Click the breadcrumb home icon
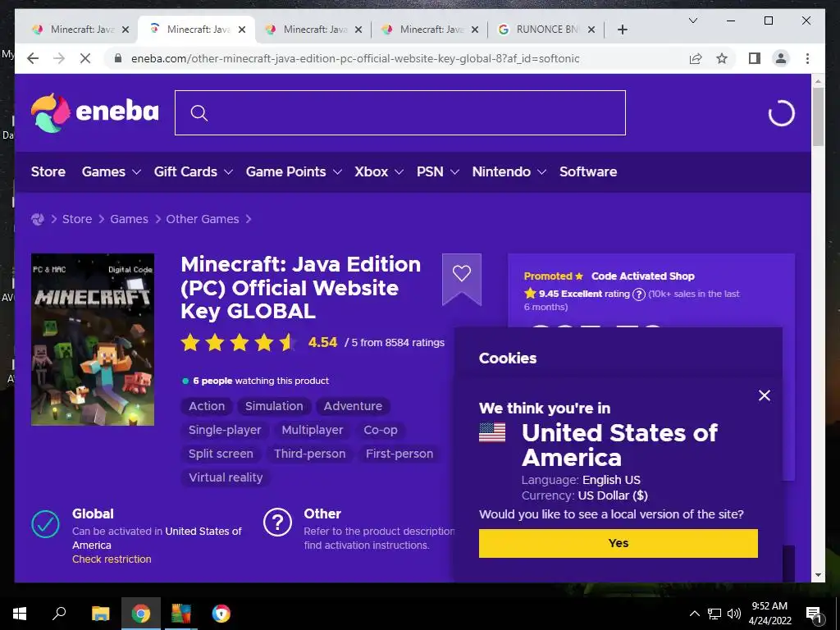 click(x=38, y=219)
